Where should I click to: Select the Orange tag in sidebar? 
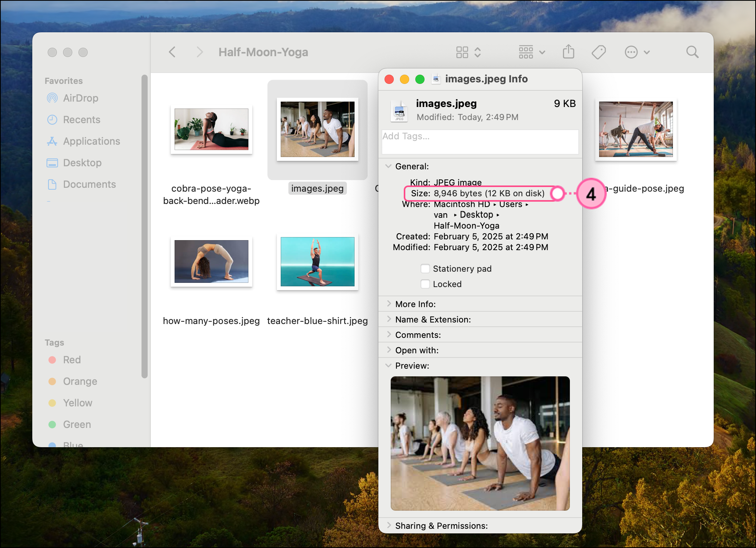pyautogui.click(x=73, y=381)
